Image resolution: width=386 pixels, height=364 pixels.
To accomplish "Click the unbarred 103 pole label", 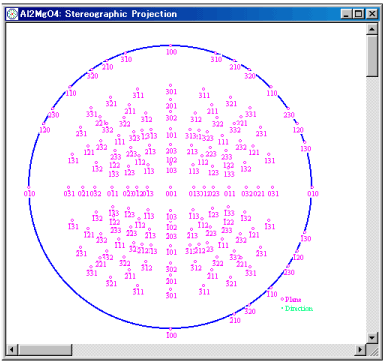I will (x=171, y=170).
